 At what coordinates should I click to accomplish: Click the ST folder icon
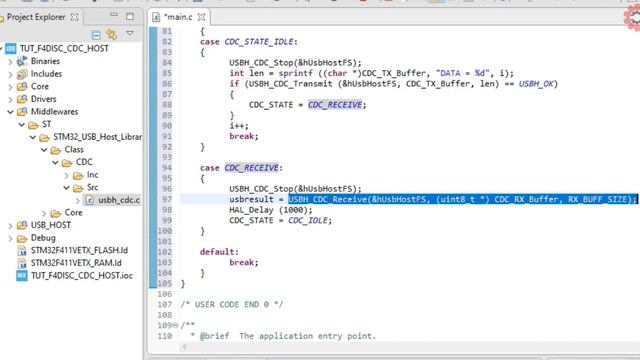(x=33, y=125)
